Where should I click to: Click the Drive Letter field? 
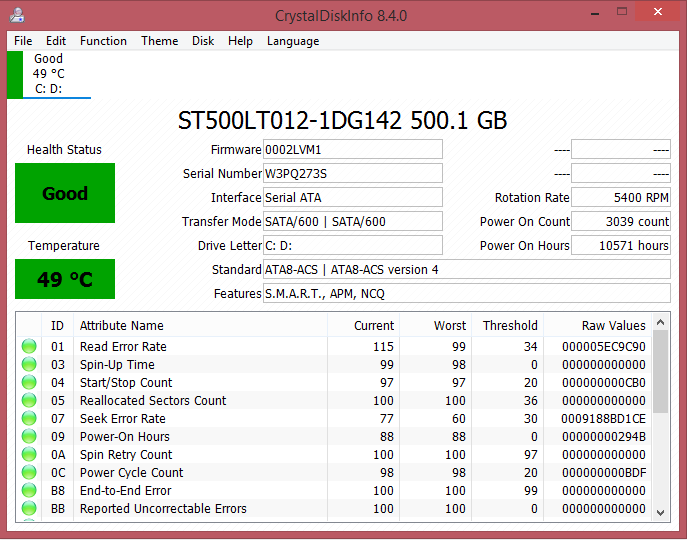(x=353, y=245)
